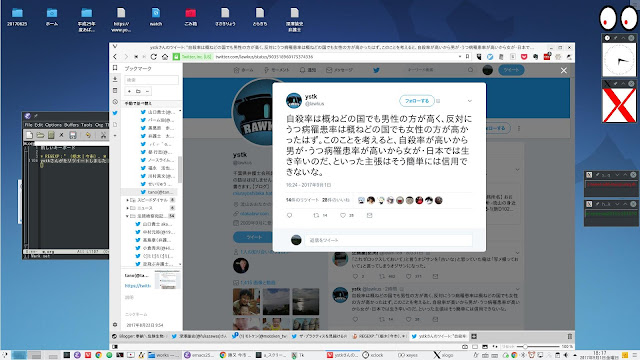The width and height of the screenshot is (640, 360).
Task: Open the 通知 notifications link
Action: coord(308,70)
